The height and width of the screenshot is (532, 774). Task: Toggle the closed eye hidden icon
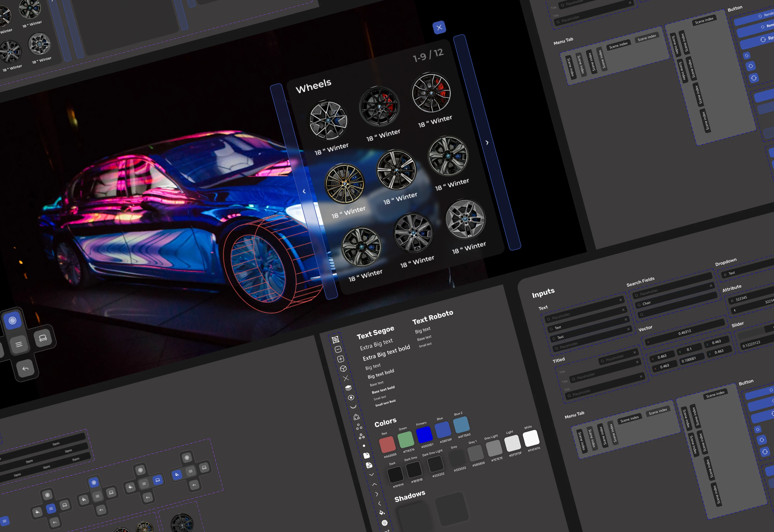353,407
